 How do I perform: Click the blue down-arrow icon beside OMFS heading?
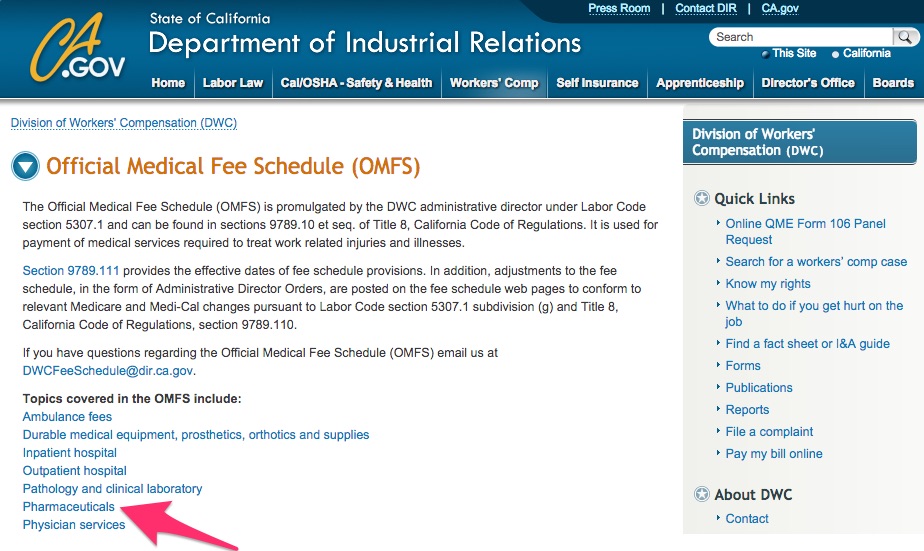[25, 166]
